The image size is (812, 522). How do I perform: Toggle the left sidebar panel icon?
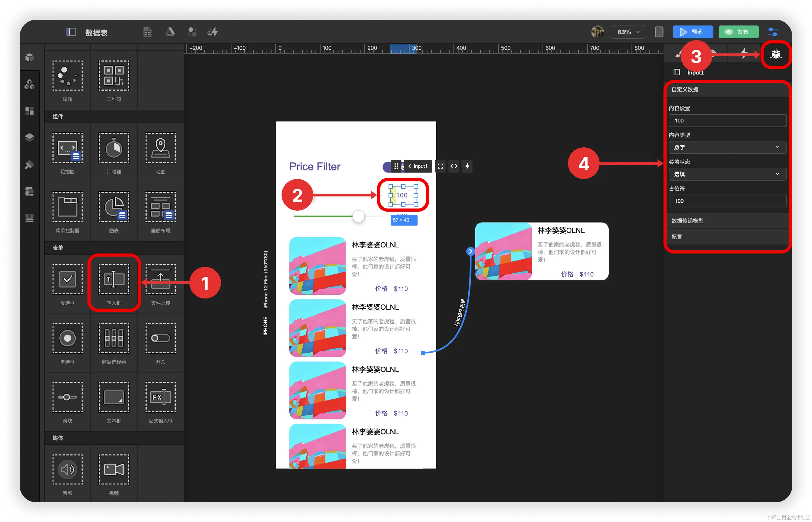tap(71, 32)
